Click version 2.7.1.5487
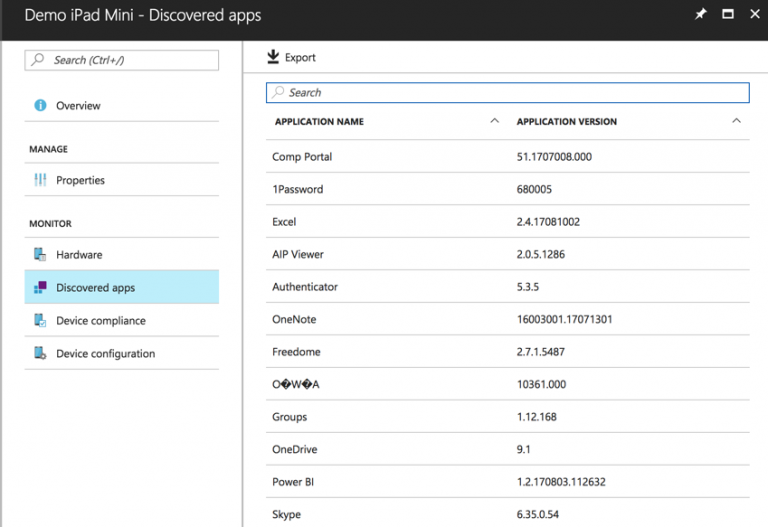This screenshot has height=527, width=768. coord(541,352)
